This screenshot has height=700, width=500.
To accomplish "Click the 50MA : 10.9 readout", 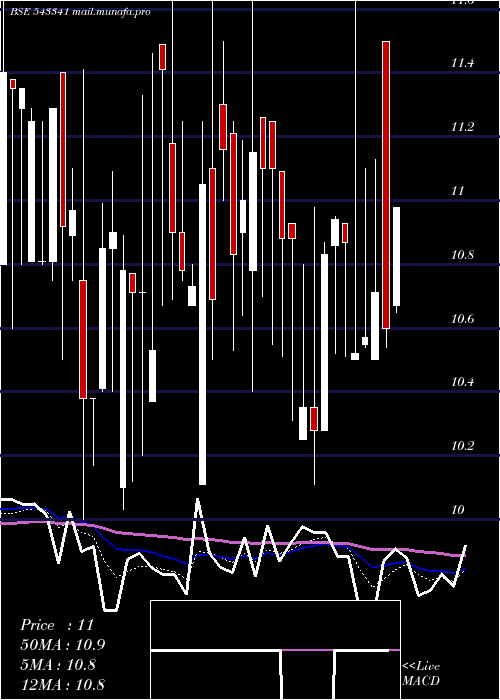I will [63, 645].
